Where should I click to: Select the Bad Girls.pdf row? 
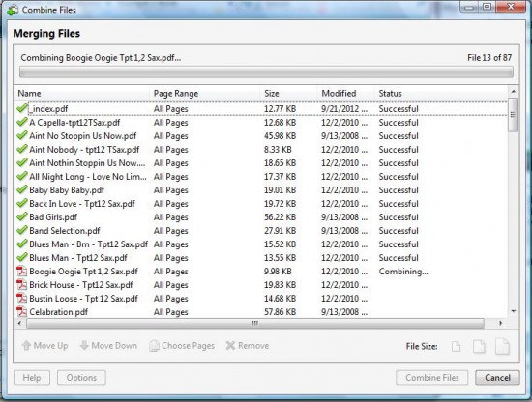(260, 217)
